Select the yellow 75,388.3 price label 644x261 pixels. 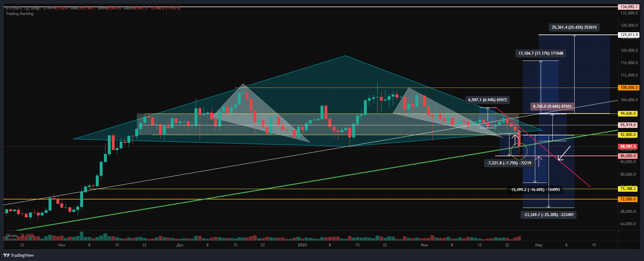[628, 189]
